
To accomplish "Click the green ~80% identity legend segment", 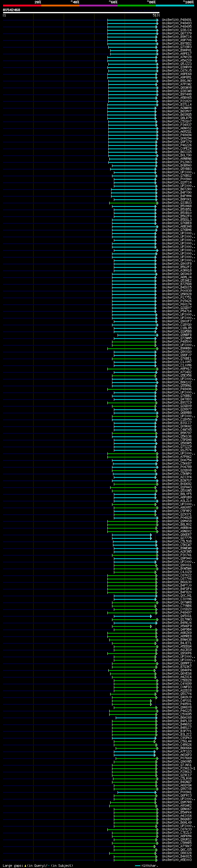I will (137, 6).
